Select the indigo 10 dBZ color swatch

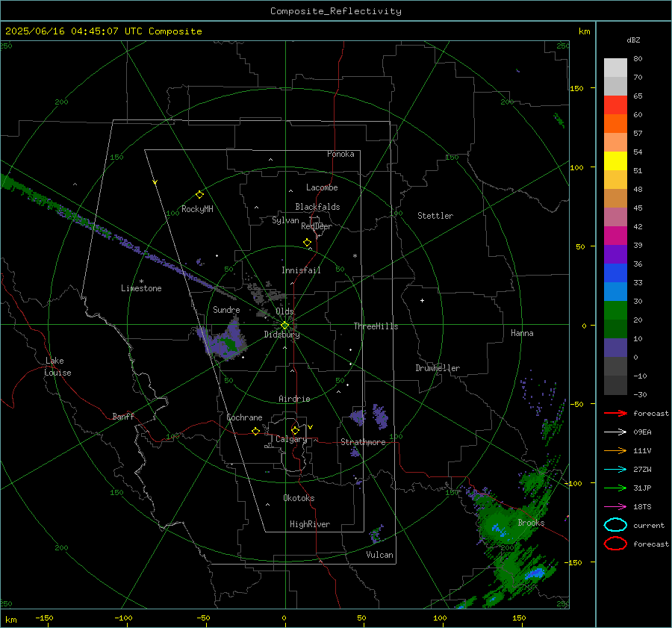coord(615,347)
